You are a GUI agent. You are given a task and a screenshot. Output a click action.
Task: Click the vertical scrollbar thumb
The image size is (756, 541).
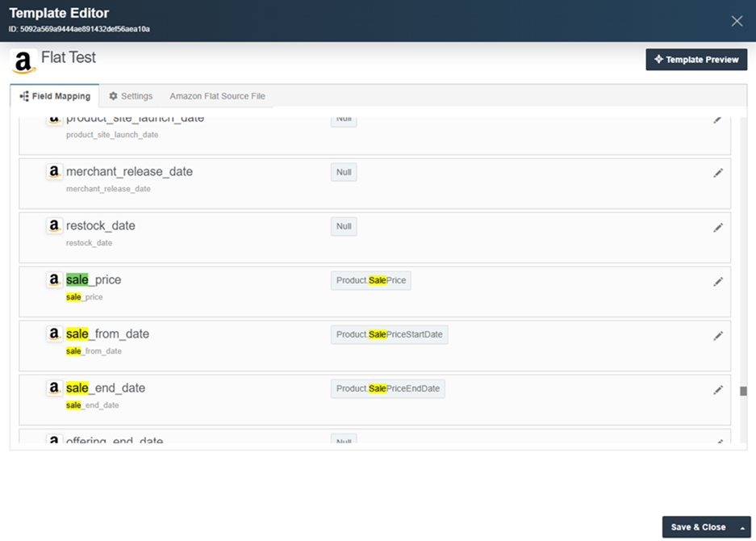[x=743, y=391]
